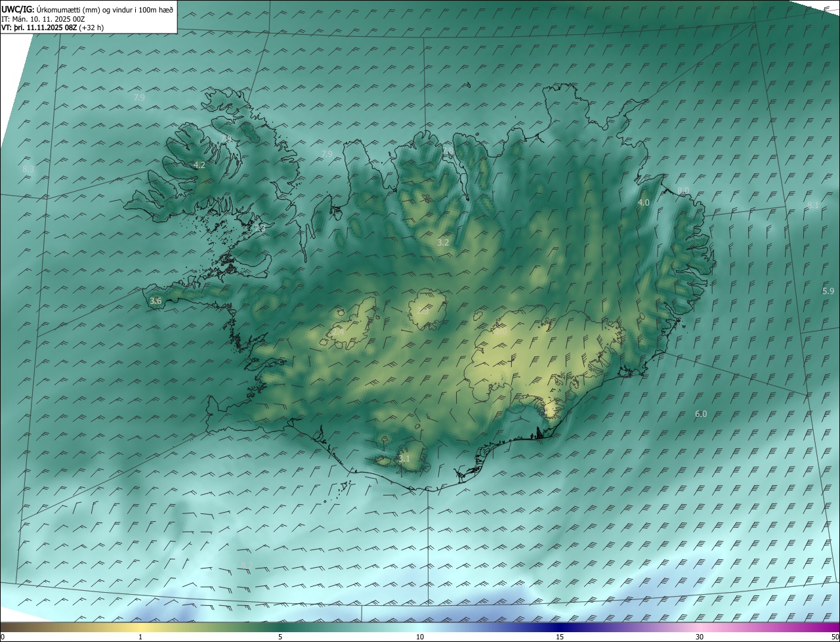
Task: Click the 4.0 value label on the map
Action: coord(644,203)
